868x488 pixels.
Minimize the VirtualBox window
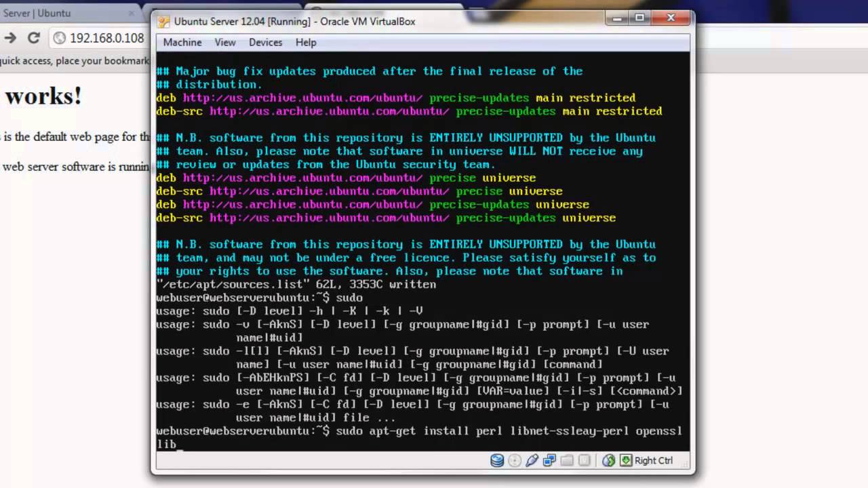618,18
